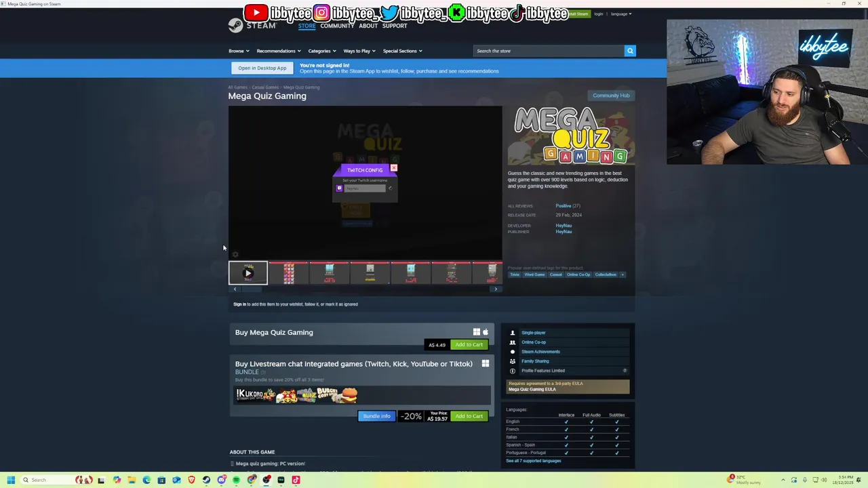This screenshot has height=488, width=868.
Task: Show hidden system tray icons
Action: [783, 480]
